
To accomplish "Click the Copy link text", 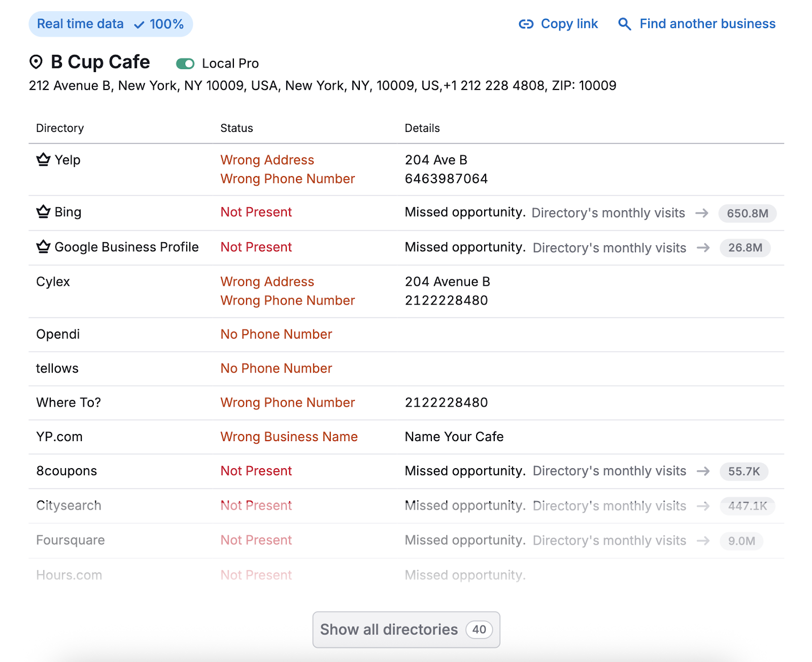I will click(x=569, y=24).
